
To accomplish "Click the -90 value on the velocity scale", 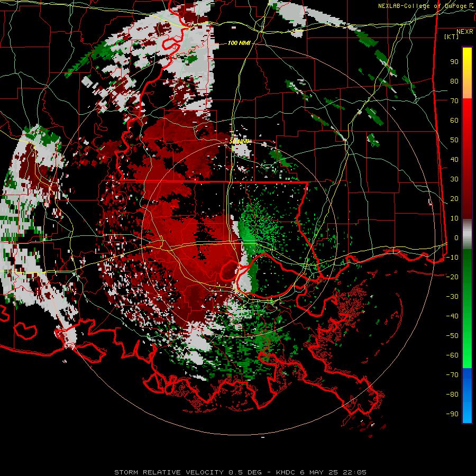I will point(452,414).
